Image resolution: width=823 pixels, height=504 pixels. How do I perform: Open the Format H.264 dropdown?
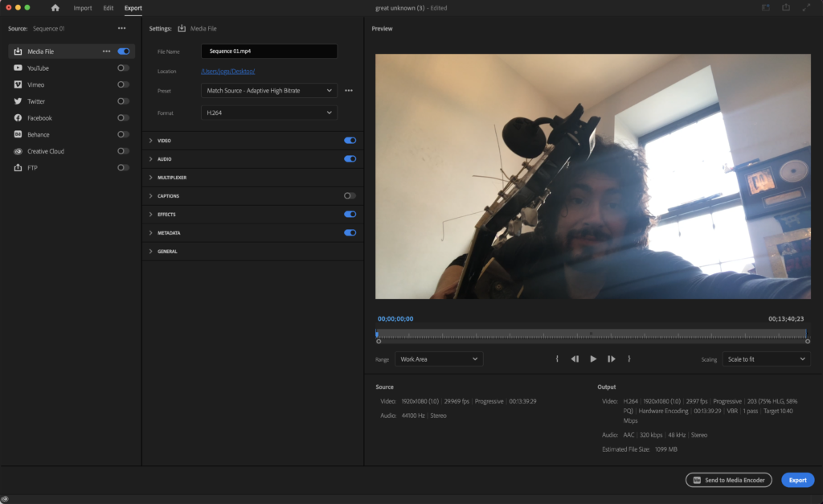point(268,113)
